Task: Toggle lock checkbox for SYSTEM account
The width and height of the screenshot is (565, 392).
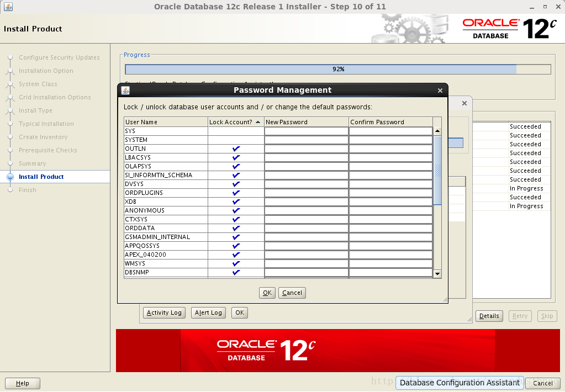Action: point(236,140)
